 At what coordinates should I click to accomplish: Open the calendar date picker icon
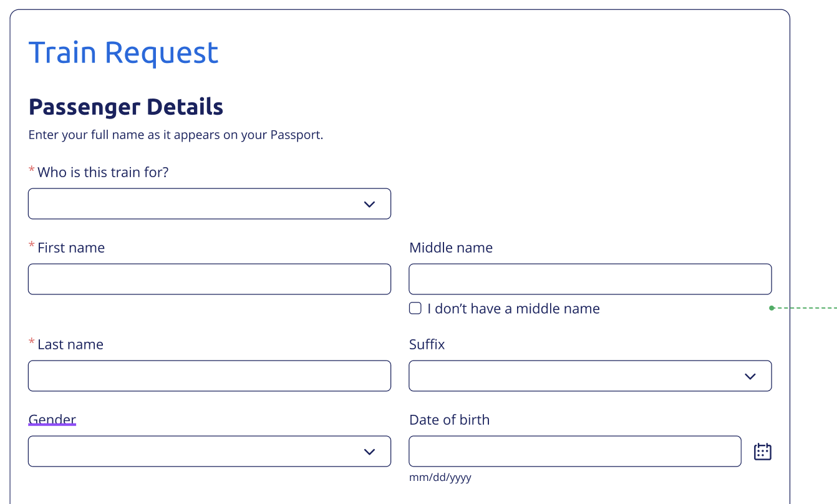pos(763,452)
